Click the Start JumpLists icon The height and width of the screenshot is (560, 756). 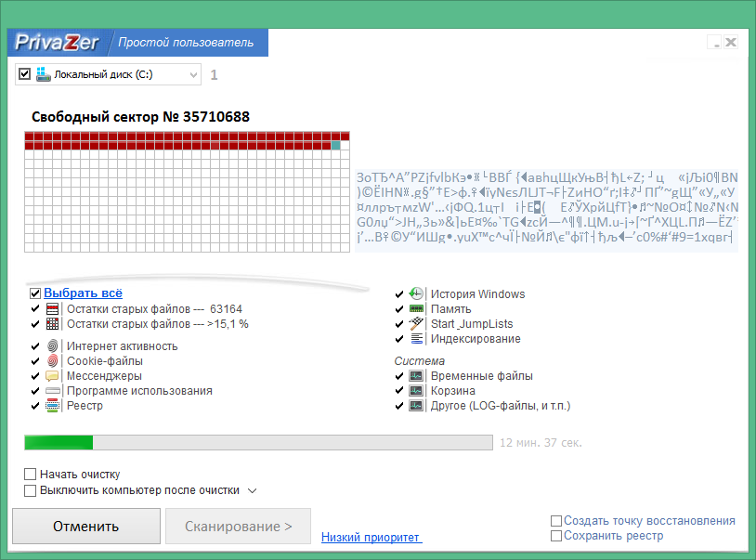(x=416, y=324)
